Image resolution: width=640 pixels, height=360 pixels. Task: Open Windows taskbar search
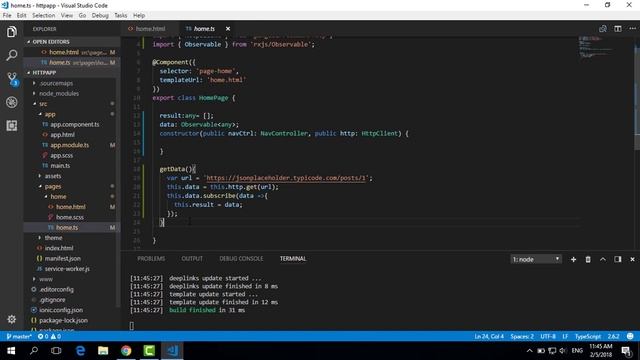(x=34, y=351)
